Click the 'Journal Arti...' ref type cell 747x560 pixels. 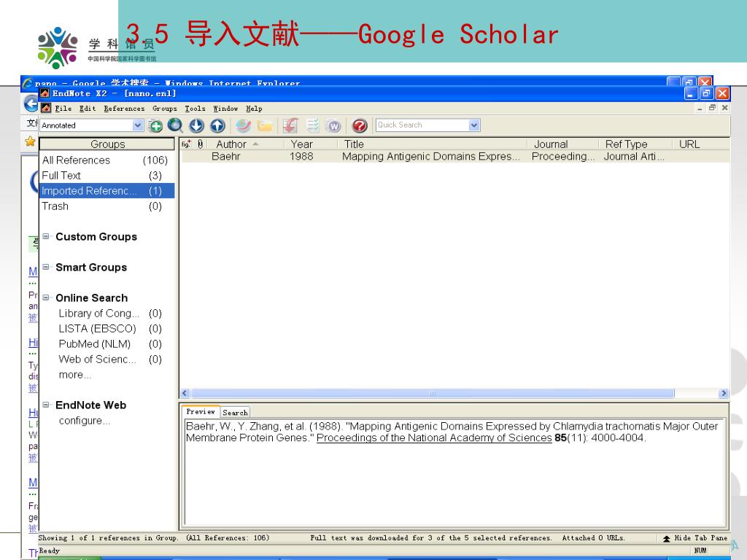coord(634,156)
